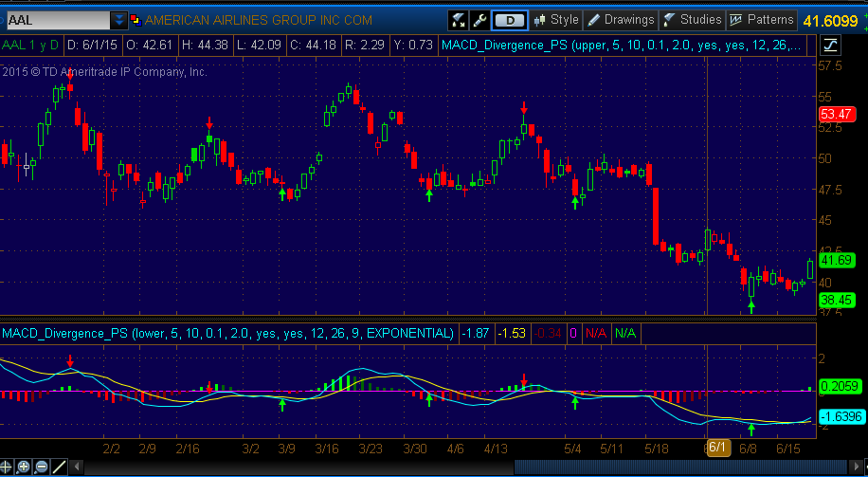Click the 4/13 date label on time axis

[x=496, y=449]
